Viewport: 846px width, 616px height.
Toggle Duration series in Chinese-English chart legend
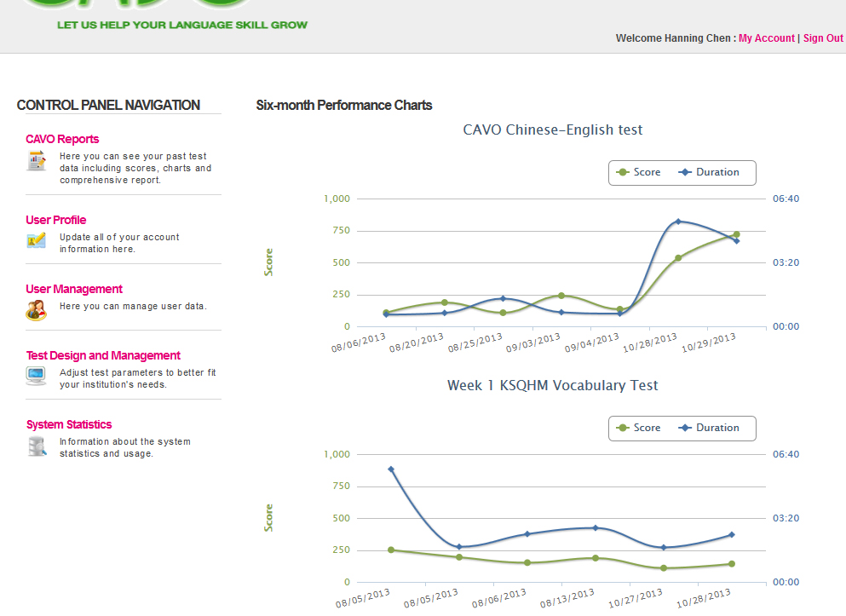point(709,172)
